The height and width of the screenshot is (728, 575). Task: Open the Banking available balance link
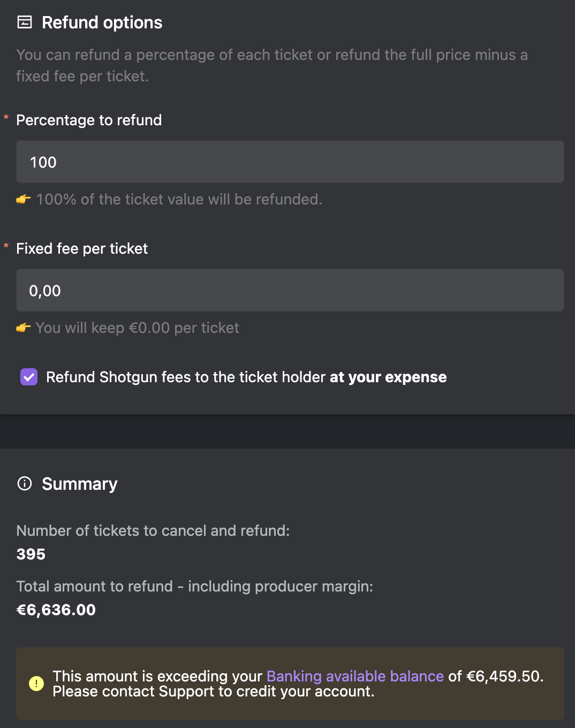point(355,676)
